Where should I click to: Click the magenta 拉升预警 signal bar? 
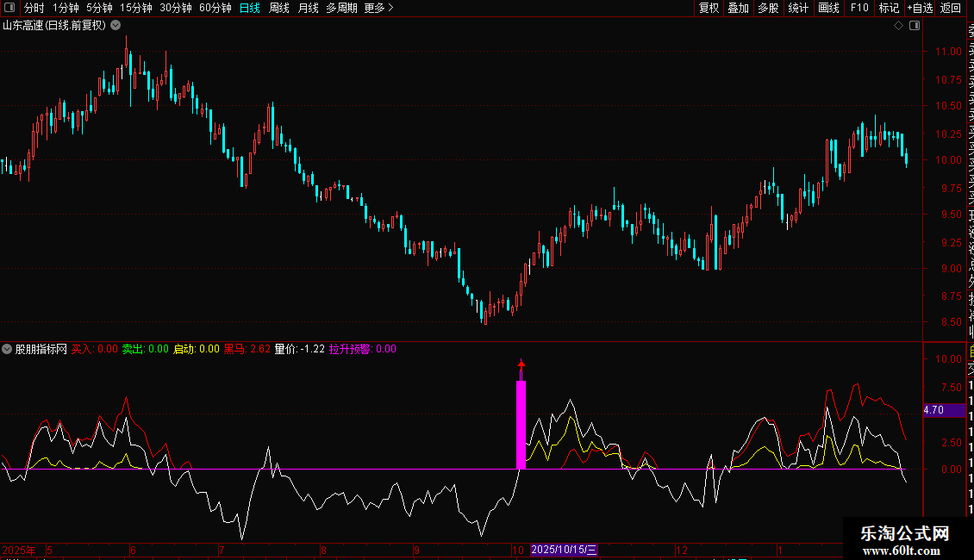[x=521, y=425]
